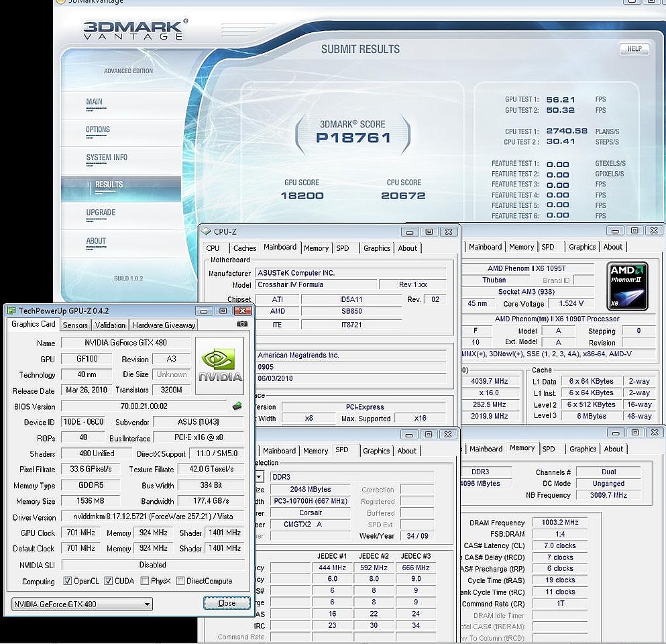Click the CPU score value 20672
Viewport: 666px width, 644px height.
click(403, 195)
